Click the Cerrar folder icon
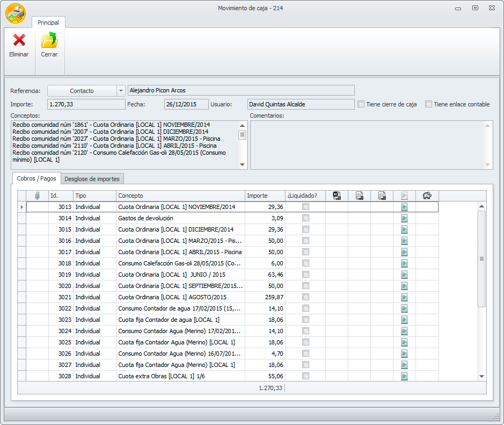The width and height of the screenshot is (504, 425). (x=49, y=40)
